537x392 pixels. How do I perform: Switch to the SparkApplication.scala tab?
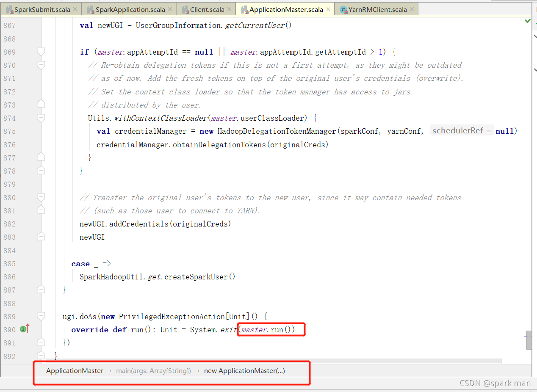(x=129, y=9)
